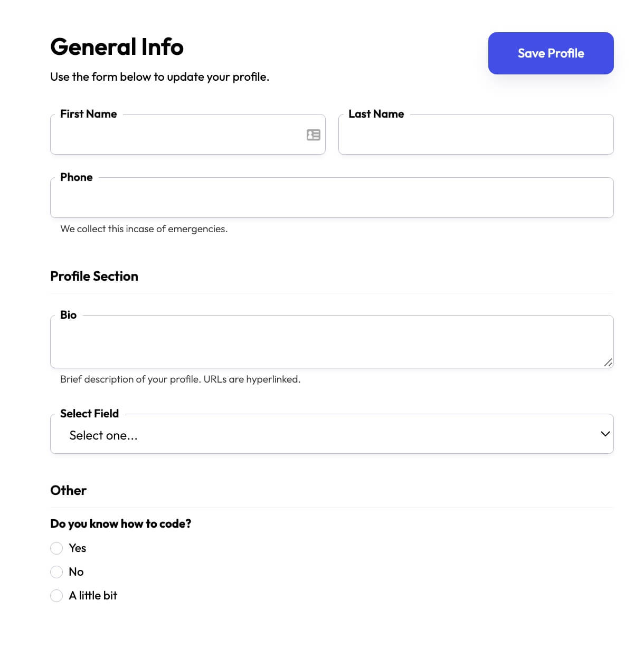Click the resize handle on the Bio textarea
This screenshot has height=648, width=644.
(608, 363)
